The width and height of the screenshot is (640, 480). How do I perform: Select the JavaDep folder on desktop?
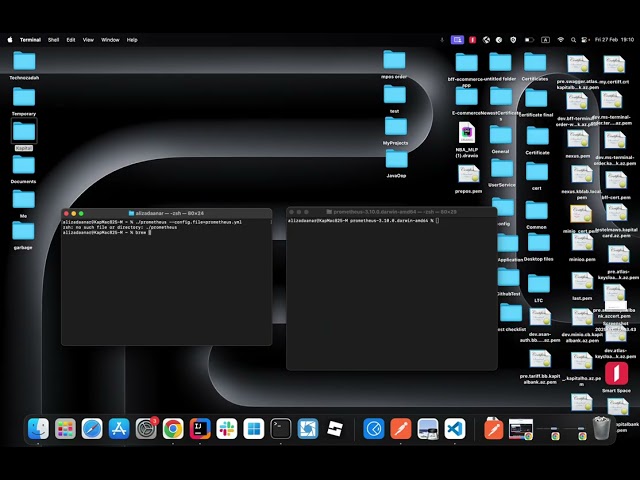point(395,160)
